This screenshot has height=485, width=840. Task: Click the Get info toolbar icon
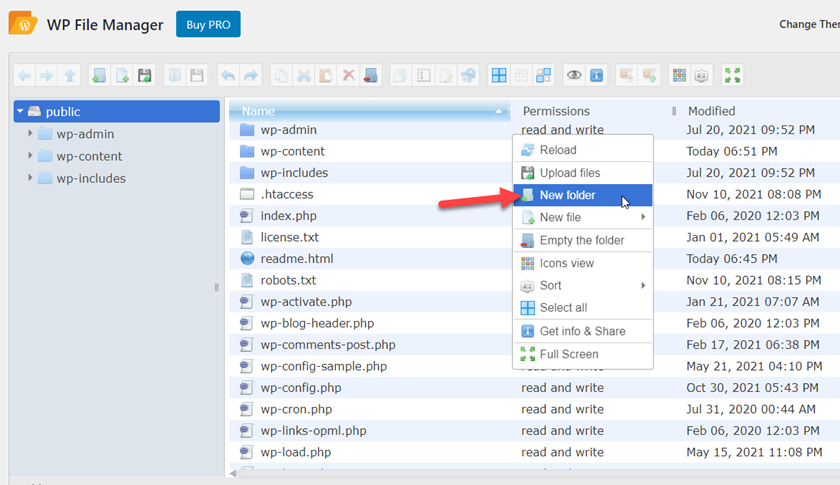tap(597, 76)
